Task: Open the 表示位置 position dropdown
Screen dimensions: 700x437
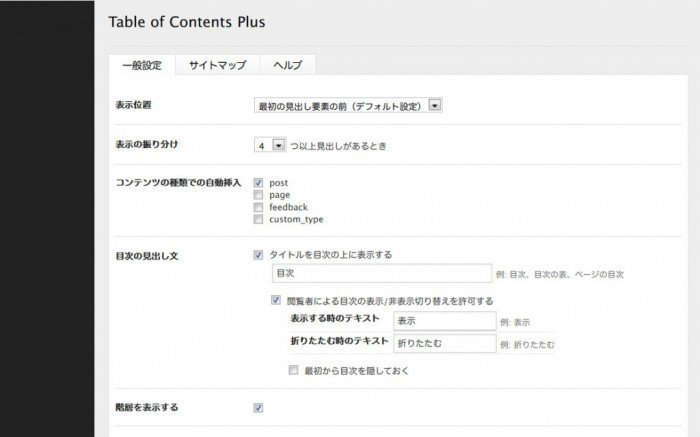Action: tap(349, 105)
